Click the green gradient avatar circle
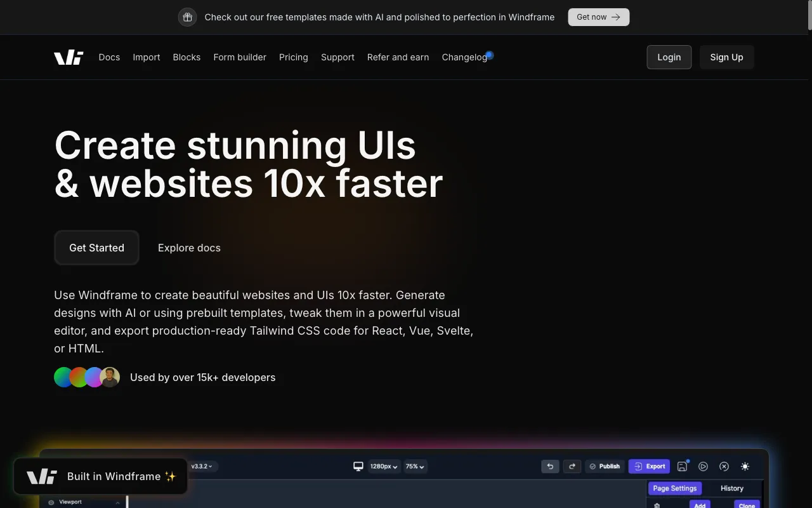 tap(62, 377)
